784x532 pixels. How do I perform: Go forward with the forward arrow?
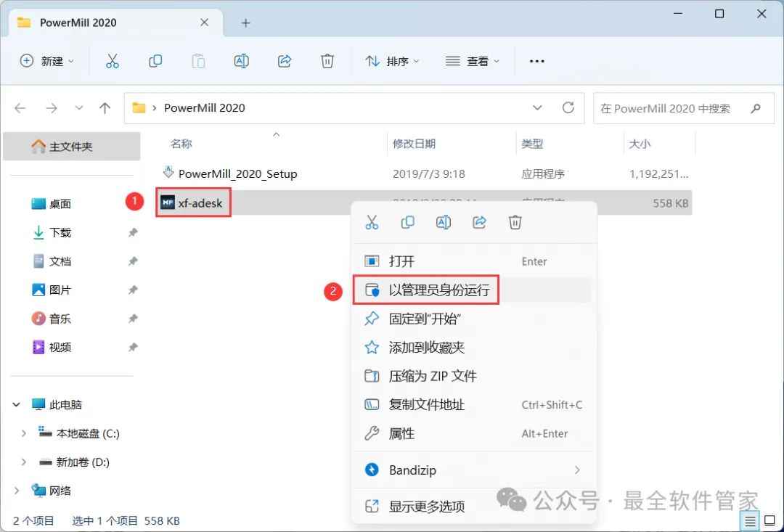point(52,107)
